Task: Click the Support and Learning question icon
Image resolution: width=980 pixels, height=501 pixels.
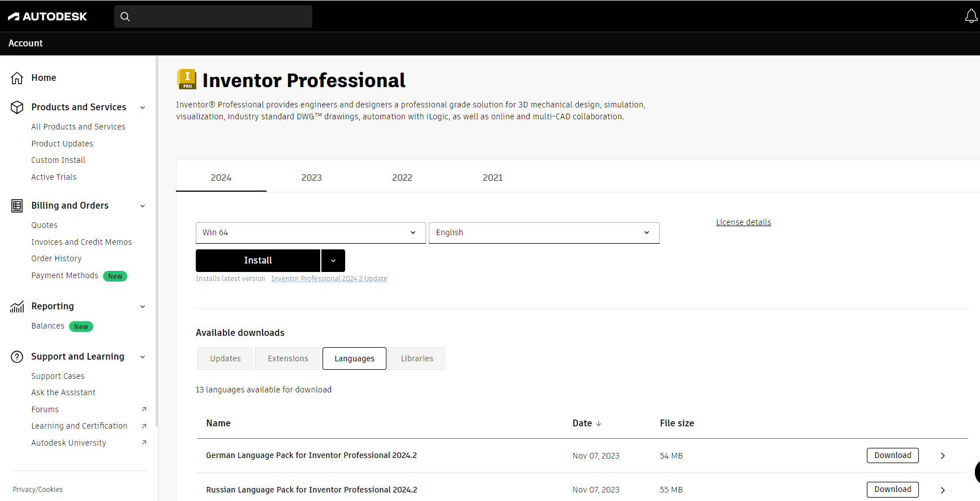Action: pos(17,357)
